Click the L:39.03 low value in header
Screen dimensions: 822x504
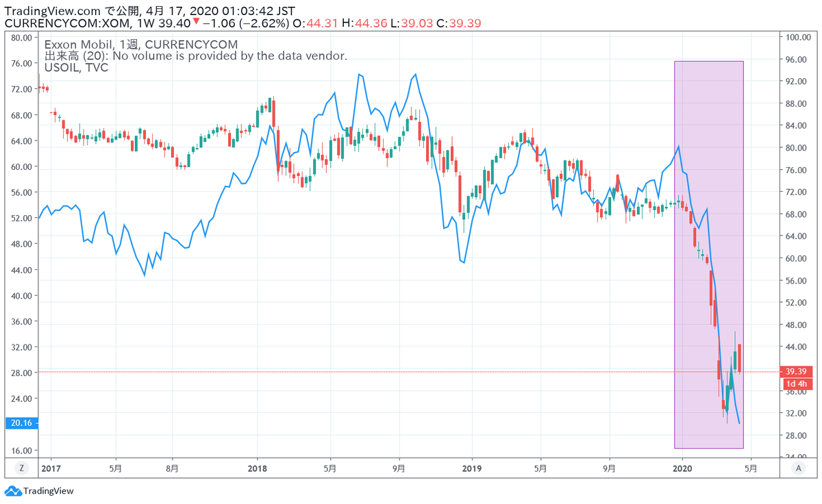(410, 23)
